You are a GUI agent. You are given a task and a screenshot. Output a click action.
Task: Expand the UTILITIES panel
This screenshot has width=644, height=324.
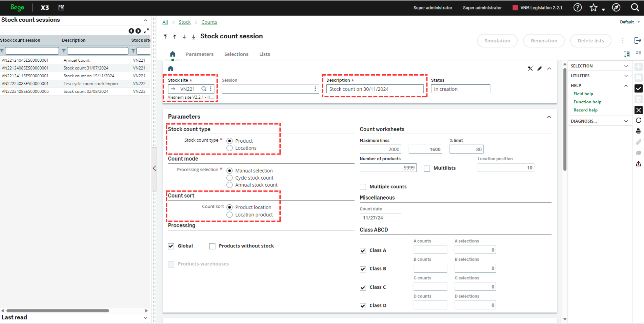coord(626,76)
